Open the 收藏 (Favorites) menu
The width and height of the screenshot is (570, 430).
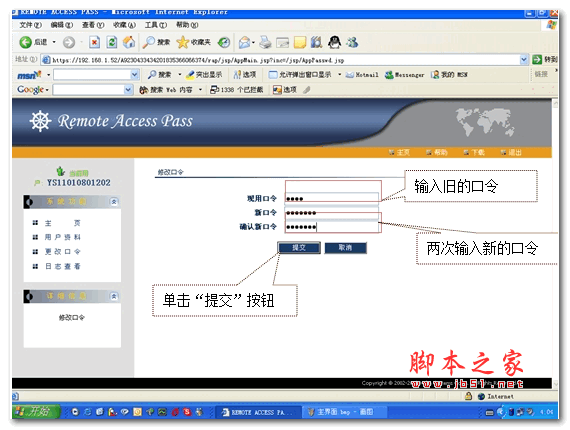point(124,25)
